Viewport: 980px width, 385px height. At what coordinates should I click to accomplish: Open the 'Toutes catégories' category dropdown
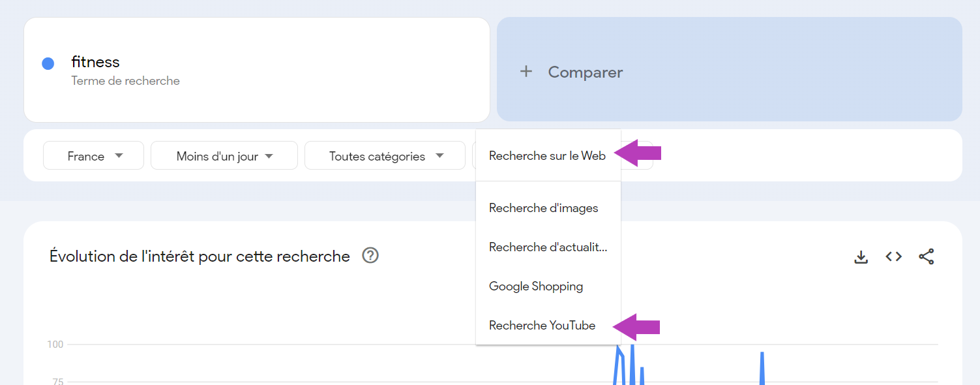click(x=384, y=155)
